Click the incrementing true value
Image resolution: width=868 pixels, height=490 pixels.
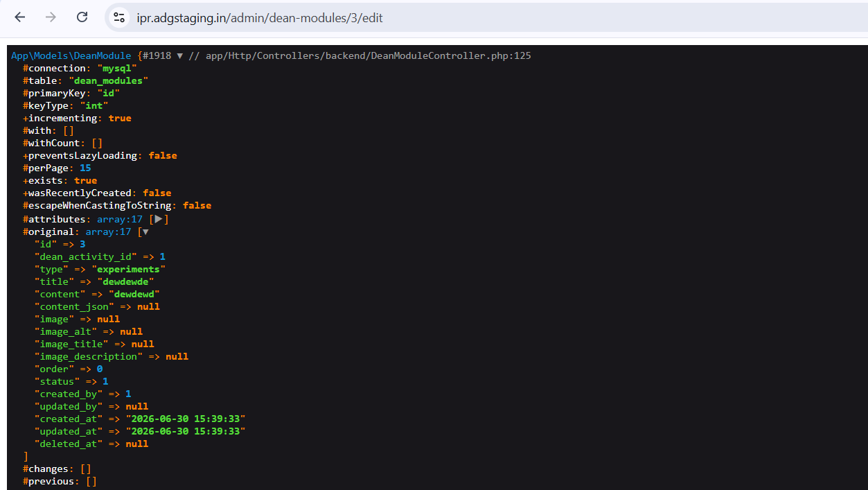(120, 118)
